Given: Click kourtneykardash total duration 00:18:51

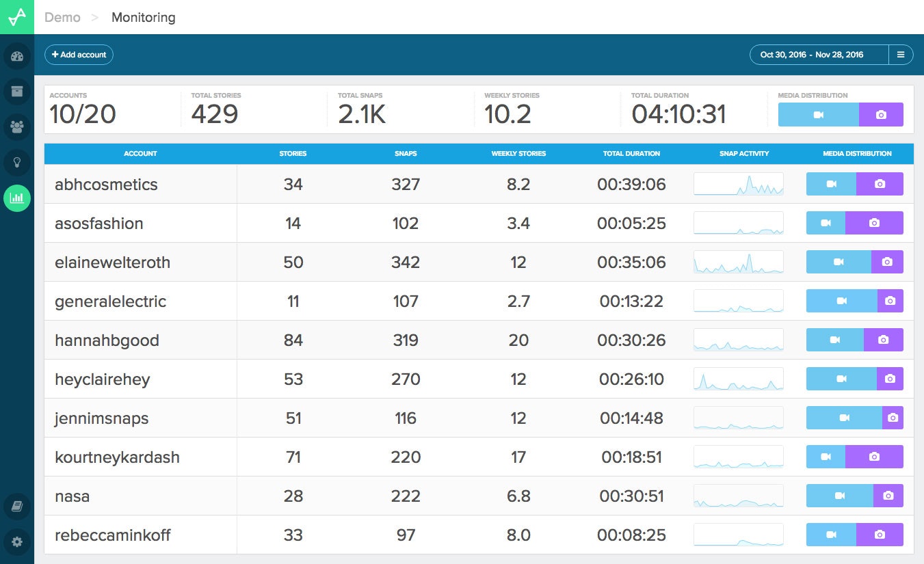Looking at the screenshot, I should point(632,457).
